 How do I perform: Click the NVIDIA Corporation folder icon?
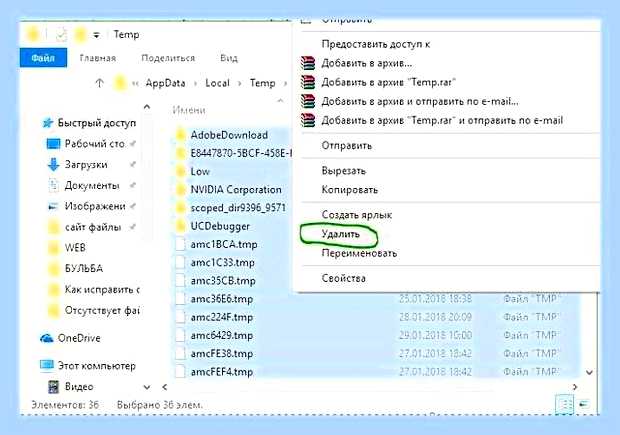pos(180,190)
